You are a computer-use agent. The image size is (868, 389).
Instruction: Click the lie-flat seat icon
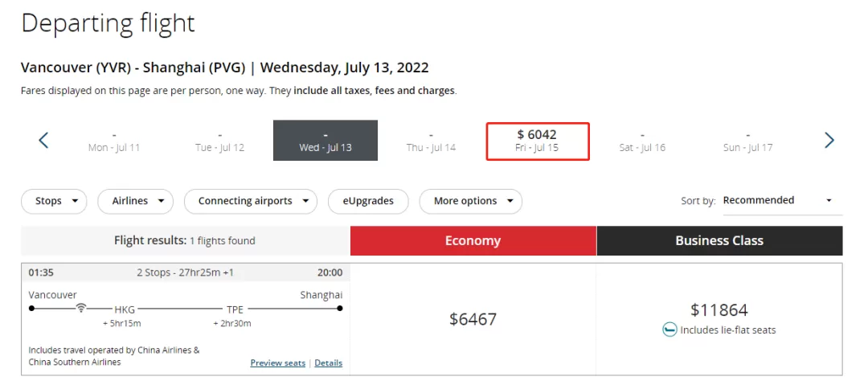pos(669,330)
